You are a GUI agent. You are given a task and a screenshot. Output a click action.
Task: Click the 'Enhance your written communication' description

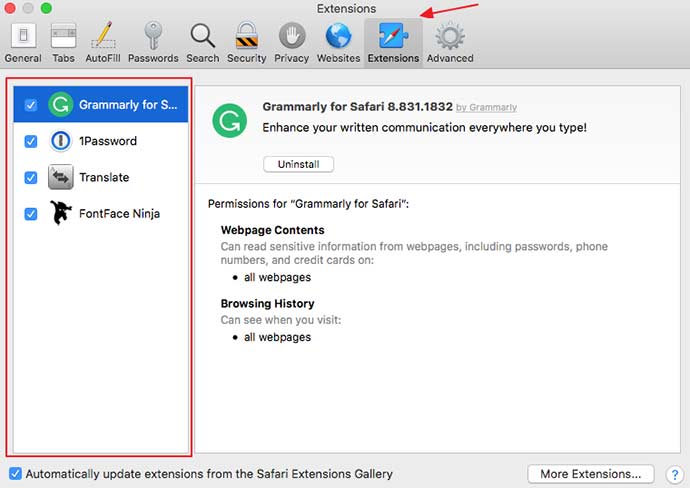point(424,128)
